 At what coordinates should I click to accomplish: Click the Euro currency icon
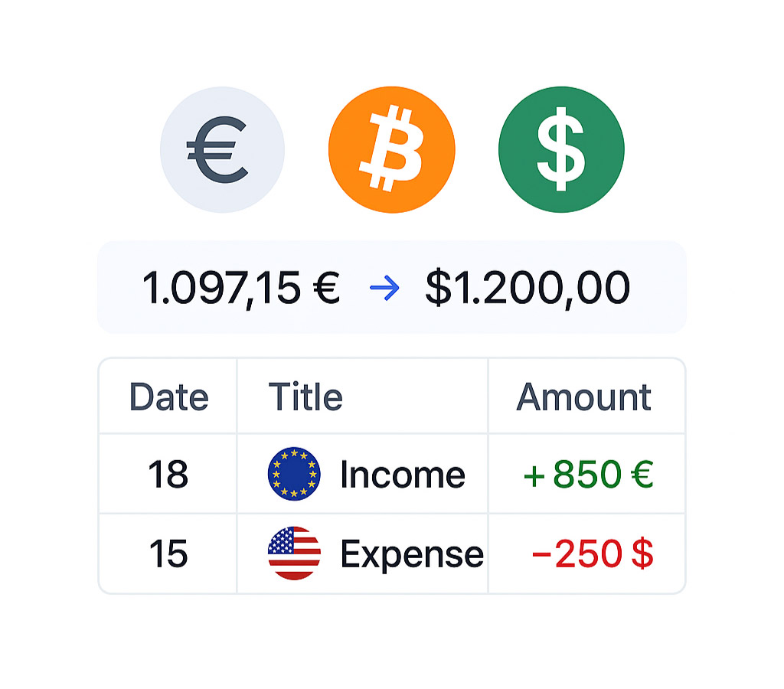click(x=222, y=149)
